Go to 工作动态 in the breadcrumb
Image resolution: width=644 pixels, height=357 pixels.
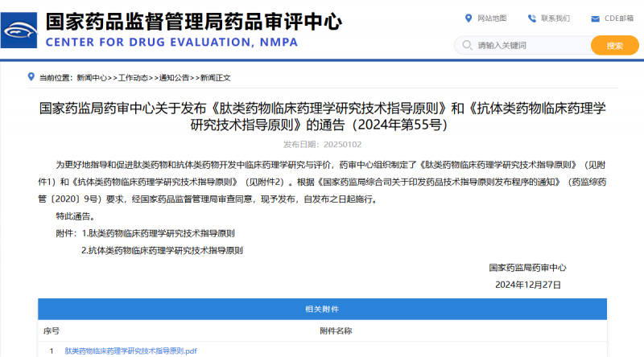pyautogui.click(x=133, y=78)
